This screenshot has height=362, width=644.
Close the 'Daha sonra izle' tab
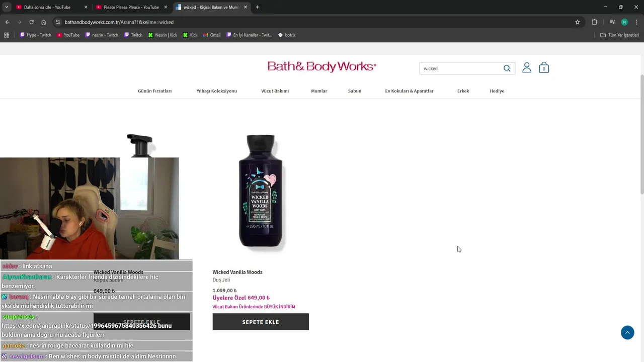tap(86, 7)
